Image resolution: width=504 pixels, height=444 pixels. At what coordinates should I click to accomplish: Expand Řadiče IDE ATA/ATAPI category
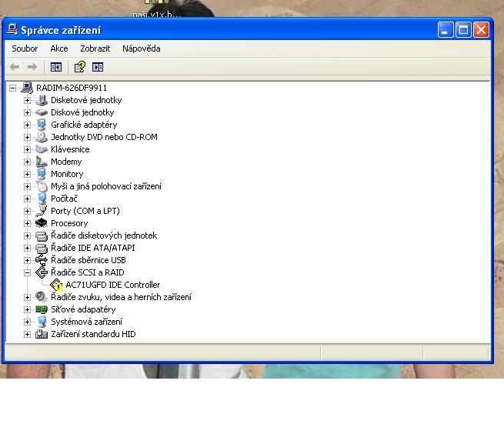pyautogui.click(x=28, y=248)
